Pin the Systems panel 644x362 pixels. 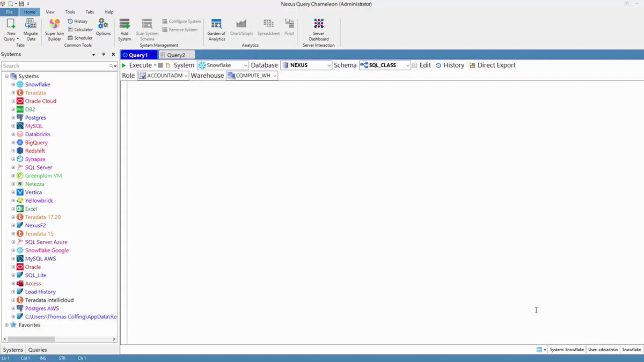click(x=104, y=55)
